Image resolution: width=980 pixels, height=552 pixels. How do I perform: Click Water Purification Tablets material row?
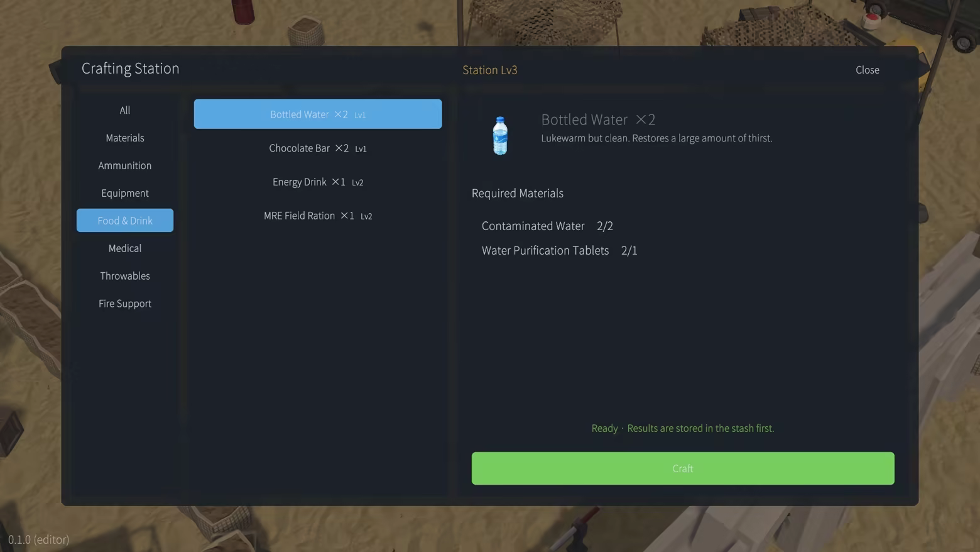pos(559,250)
